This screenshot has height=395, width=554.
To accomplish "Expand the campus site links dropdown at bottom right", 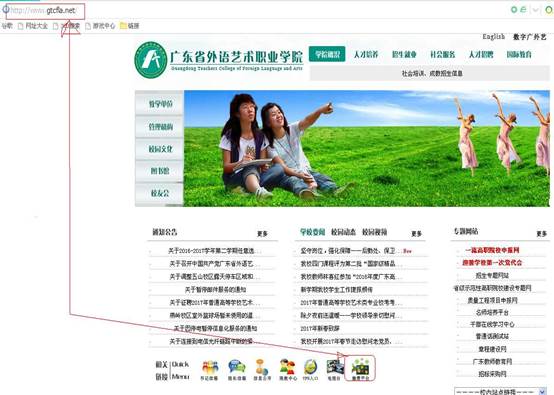I will [x=500, y=391].
